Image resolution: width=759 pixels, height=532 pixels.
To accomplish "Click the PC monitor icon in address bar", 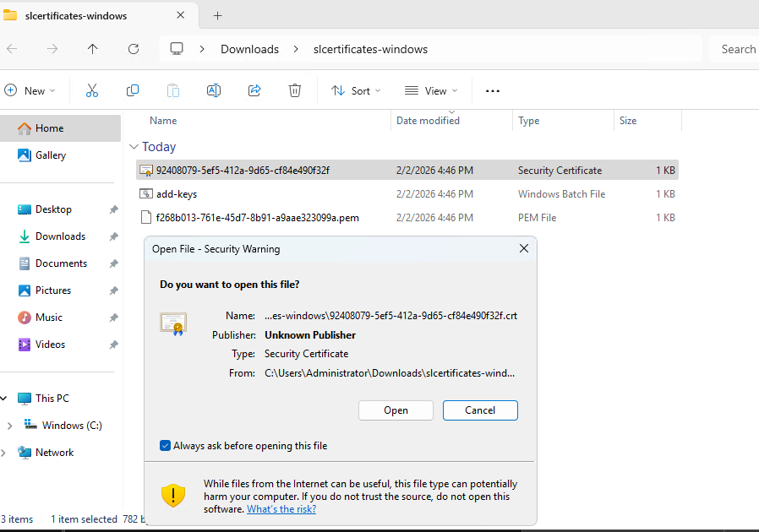I will [x=177, y=49].
